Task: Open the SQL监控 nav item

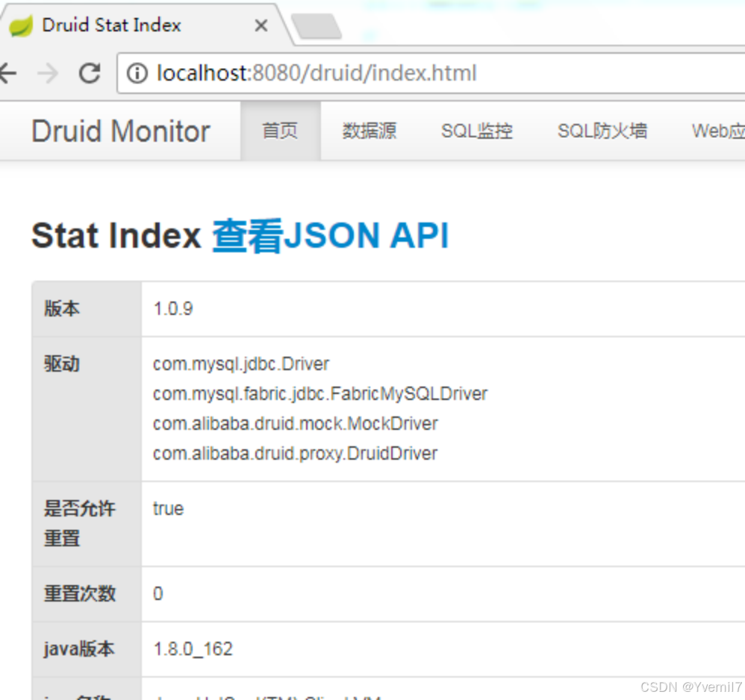Action: click(476, 131)
